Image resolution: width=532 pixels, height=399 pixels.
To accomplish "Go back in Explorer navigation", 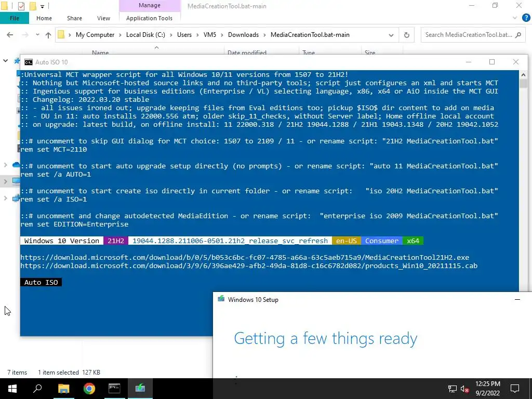I will (x=10, y=35).
